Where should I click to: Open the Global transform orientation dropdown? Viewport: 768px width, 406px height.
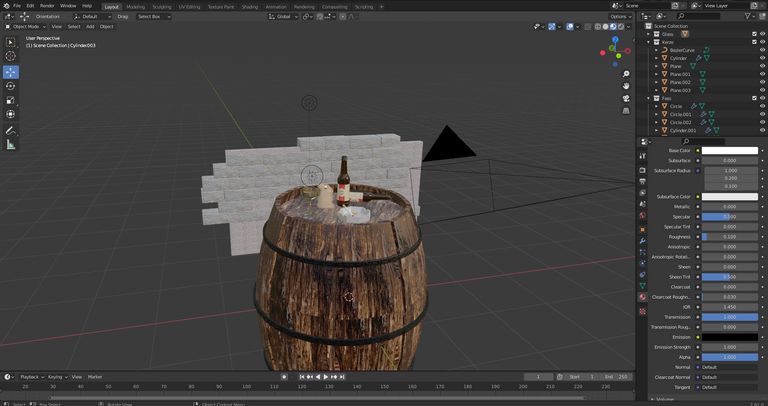pos(283,16)
